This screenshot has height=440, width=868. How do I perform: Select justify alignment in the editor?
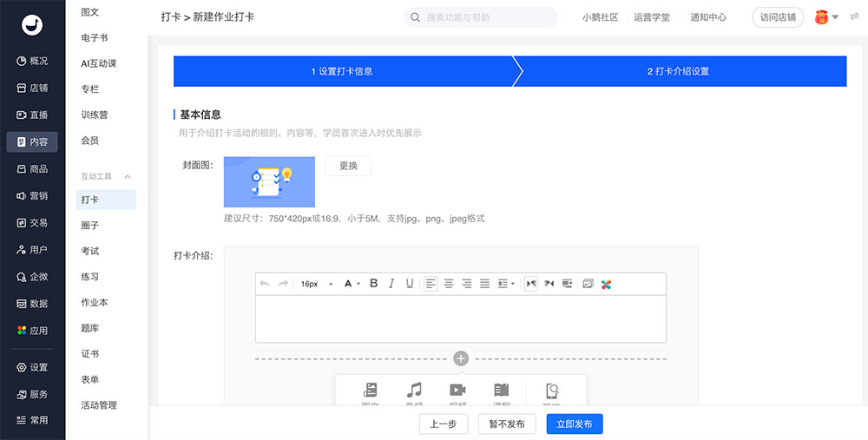pyautogui.click(x=485, y=284)
